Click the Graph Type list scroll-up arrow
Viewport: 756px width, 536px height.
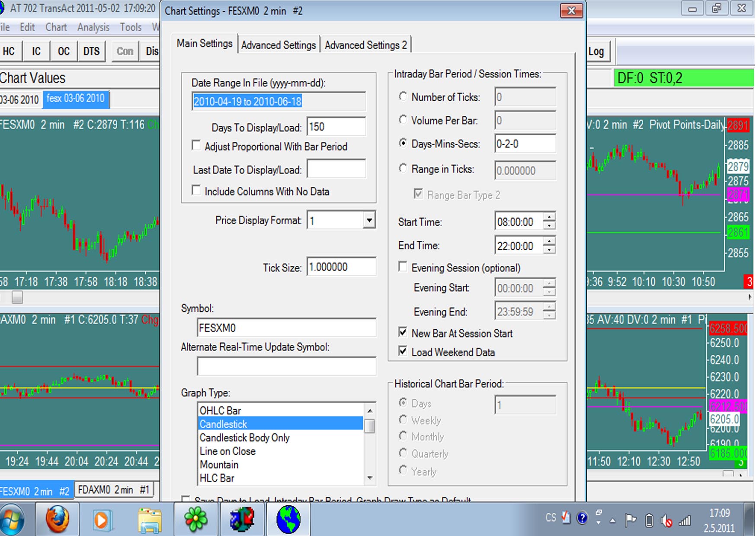click(370, 410)
